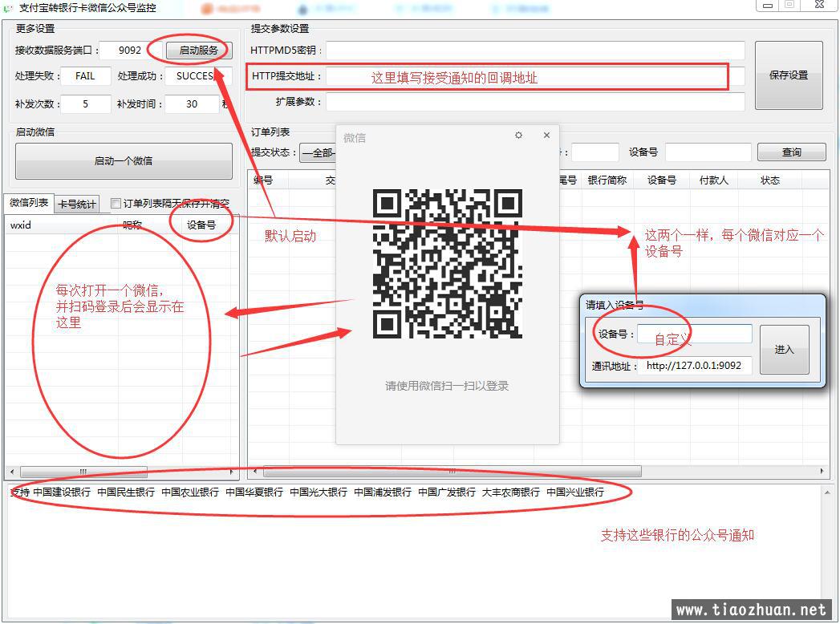Click the 查询 button
Screen dimensions: 840x624
click(791, 152)
